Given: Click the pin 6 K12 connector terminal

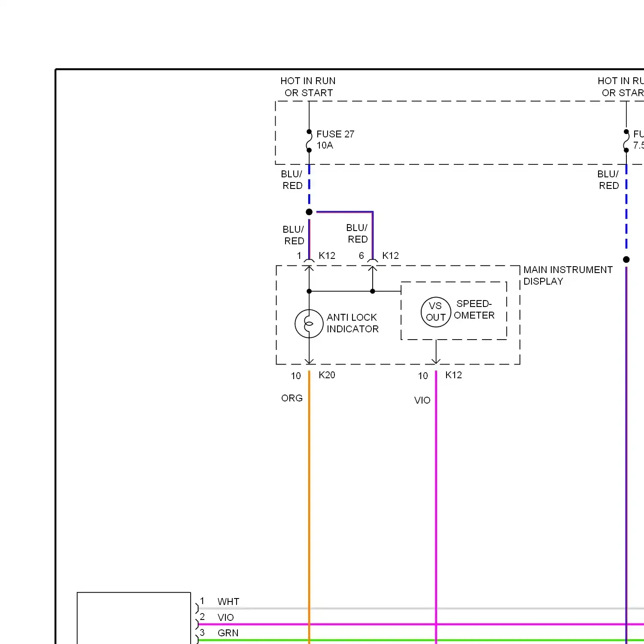Looking at the screenshot, I should click(373, 261).
